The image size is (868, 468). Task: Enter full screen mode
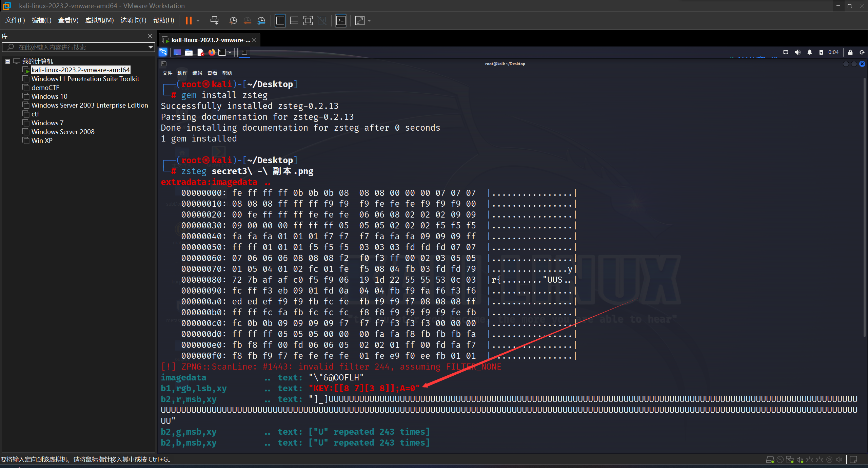(x=308, y=21)
